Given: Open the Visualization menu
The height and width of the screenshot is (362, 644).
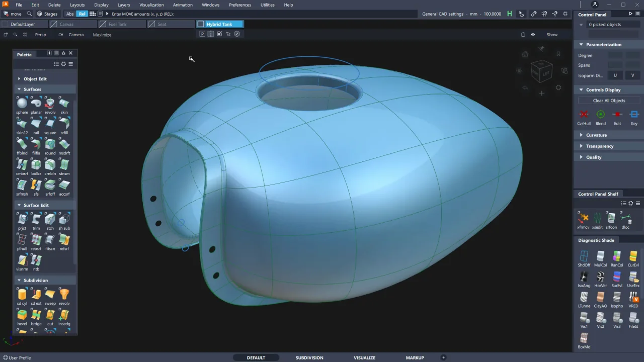Looking at the screenshot, I should click(x=151, y=5).
